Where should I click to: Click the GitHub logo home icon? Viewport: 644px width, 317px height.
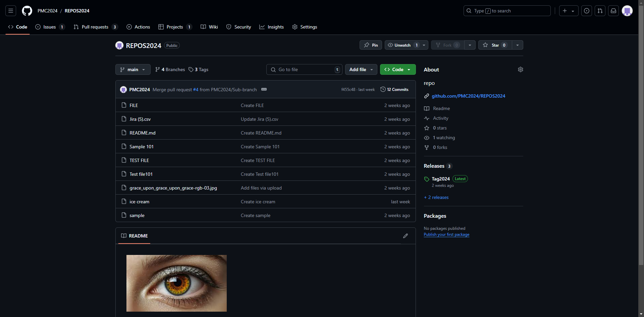(x=27, y=11)
